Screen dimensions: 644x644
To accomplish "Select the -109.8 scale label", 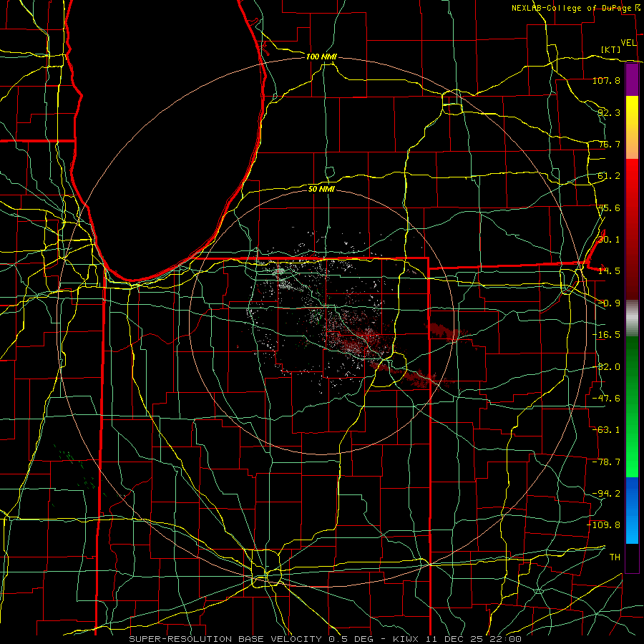I will point(604,525).
